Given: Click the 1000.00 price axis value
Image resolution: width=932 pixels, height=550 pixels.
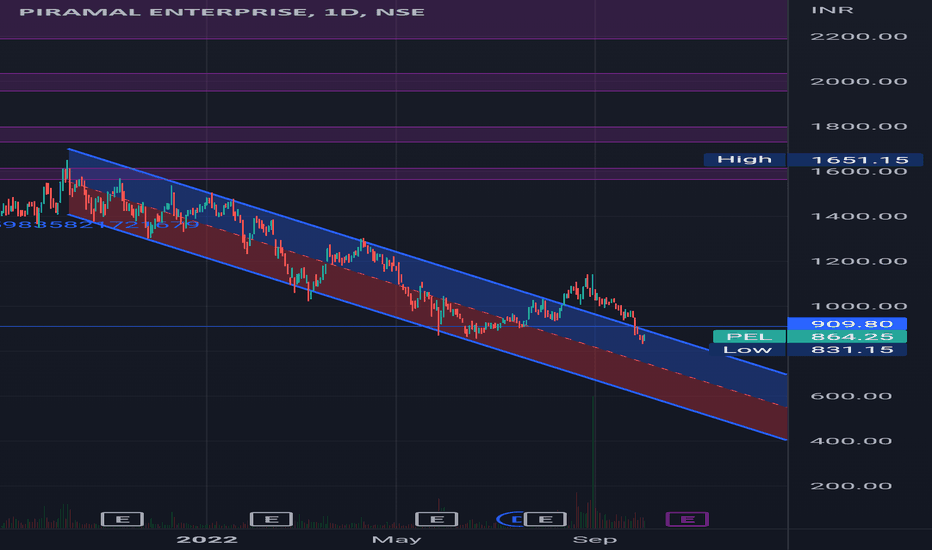Looking at the screenshot, I should coord(859,306).
